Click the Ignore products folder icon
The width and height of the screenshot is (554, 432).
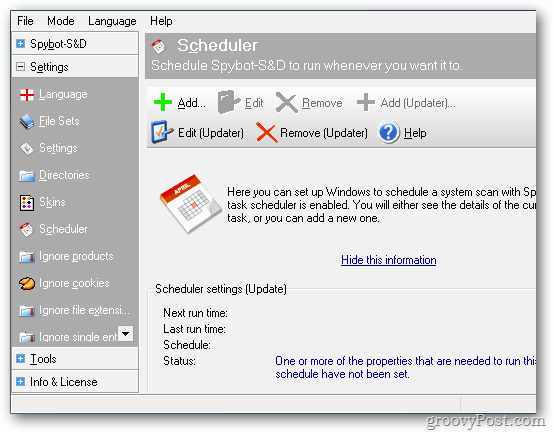27,257
